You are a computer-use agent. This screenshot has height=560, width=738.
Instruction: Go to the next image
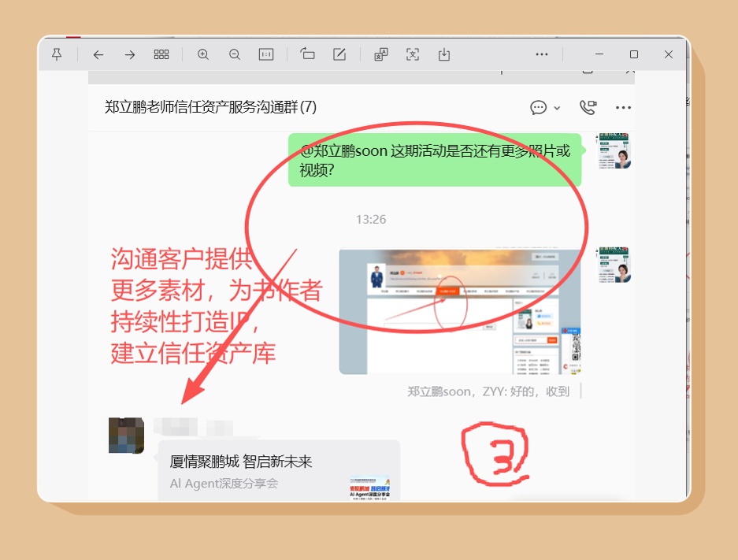pos(130,54)
